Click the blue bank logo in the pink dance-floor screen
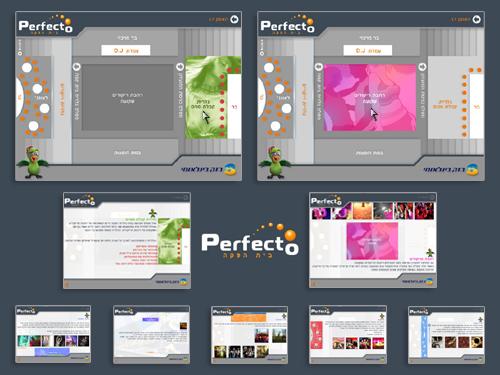500x375 pixels. [451, 169]
